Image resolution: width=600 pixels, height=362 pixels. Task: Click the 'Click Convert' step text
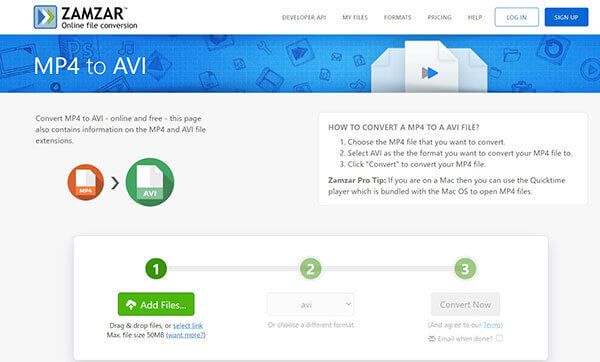pos(416,164)
